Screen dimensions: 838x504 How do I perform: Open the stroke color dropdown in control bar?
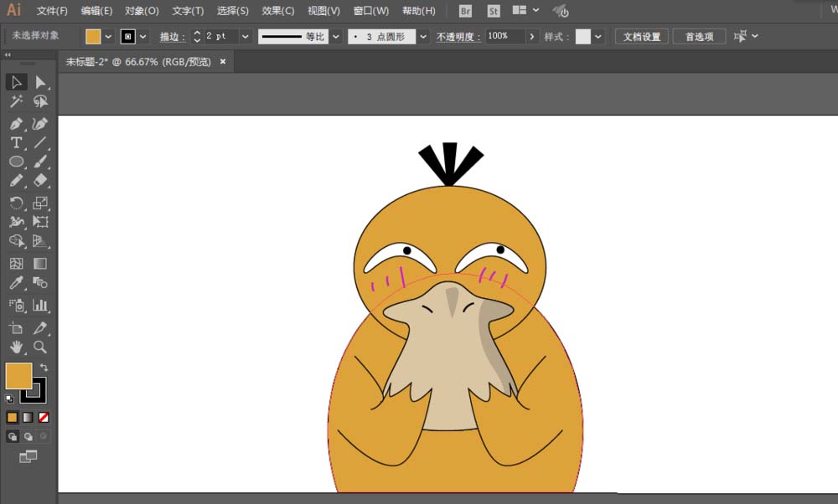point(142,36)
